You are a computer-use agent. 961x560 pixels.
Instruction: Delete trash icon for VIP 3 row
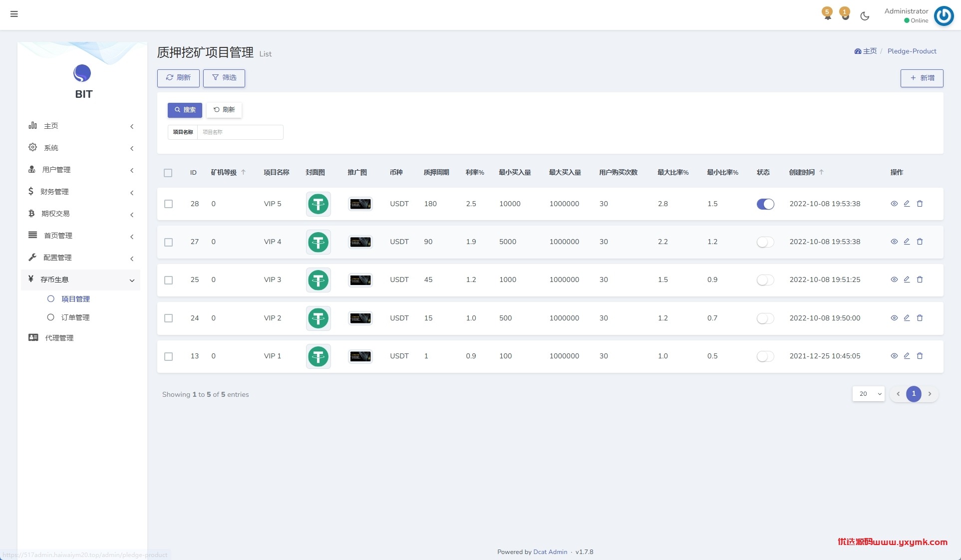920,280
